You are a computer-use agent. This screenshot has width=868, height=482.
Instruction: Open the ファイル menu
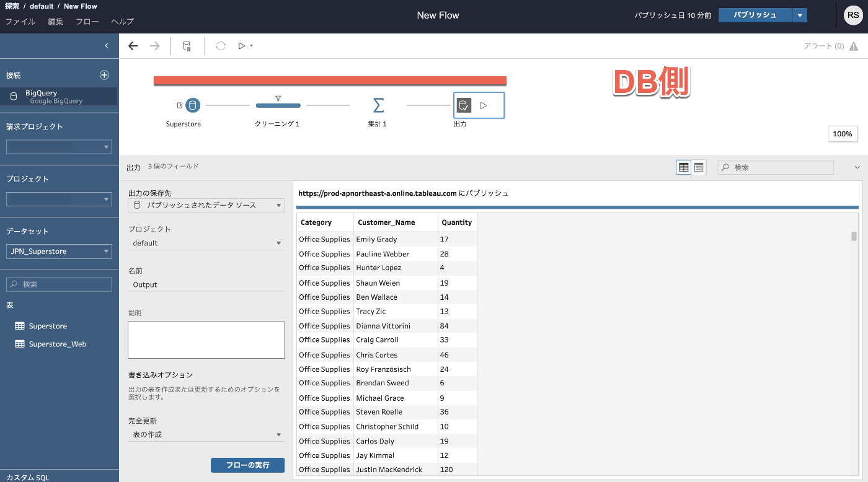coord(20,21)
